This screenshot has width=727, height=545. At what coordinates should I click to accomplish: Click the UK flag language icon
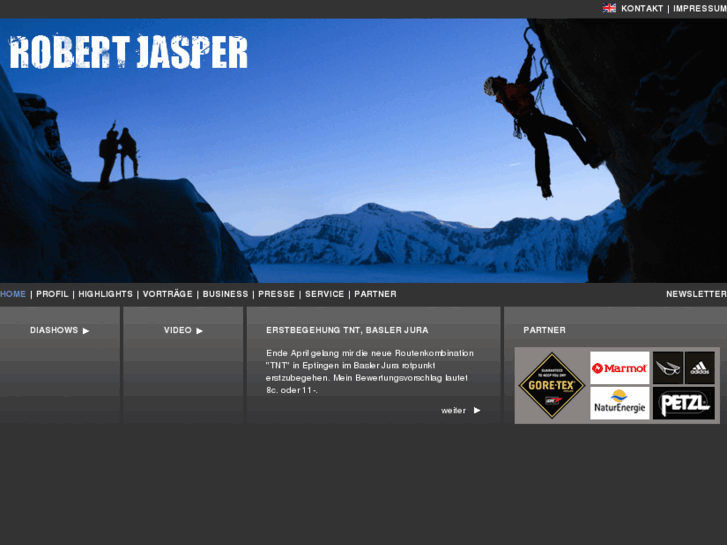[x=609, y=8]
